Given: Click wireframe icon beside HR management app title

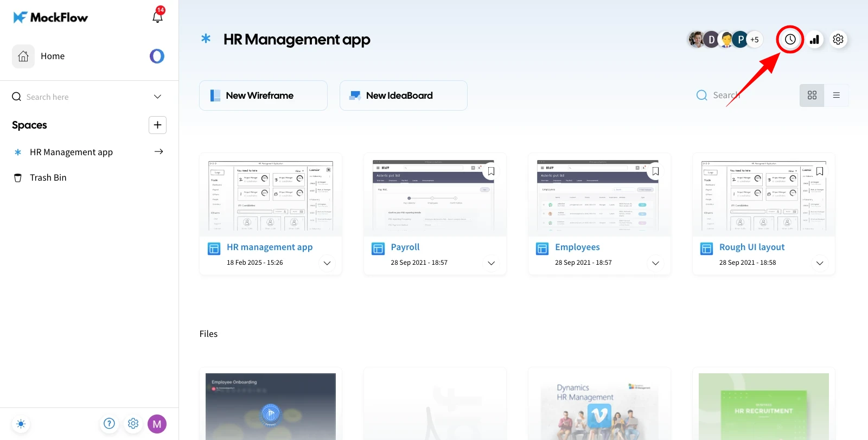Looking at the screenshot, I should click(x=214, y=248).
